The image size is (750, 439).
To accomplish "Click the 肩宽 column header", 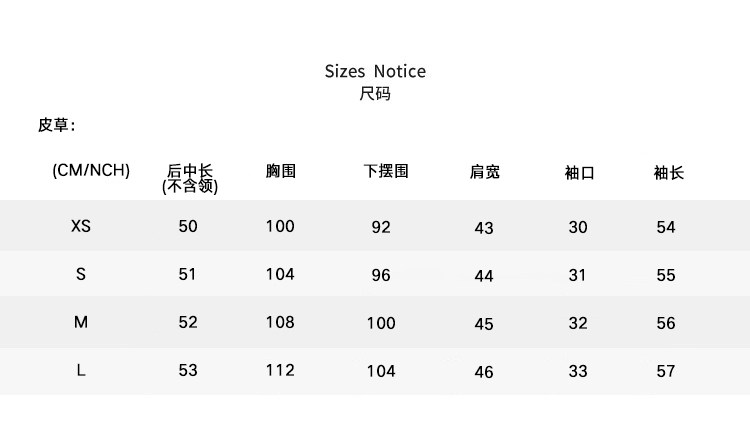I will point(485,172).
